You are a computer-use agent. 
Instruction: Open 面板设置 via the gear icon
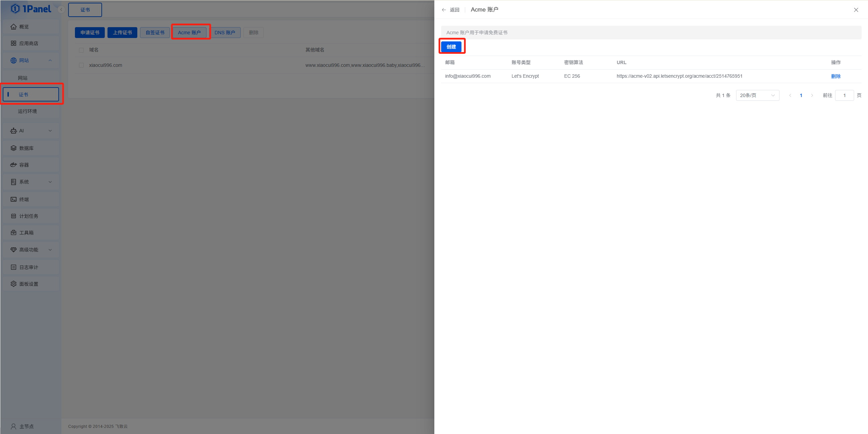pyautogui.click(x=14, y=284)
